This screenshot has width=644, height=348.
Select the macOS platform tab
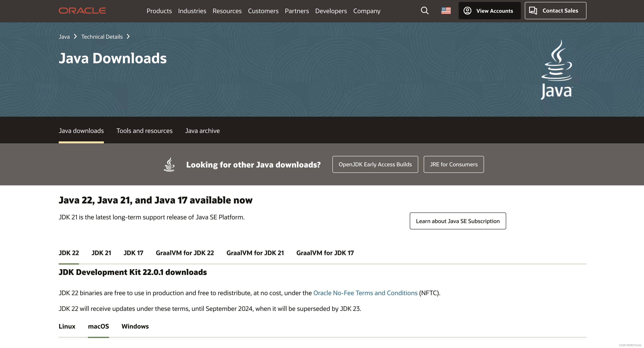(99, 326)
